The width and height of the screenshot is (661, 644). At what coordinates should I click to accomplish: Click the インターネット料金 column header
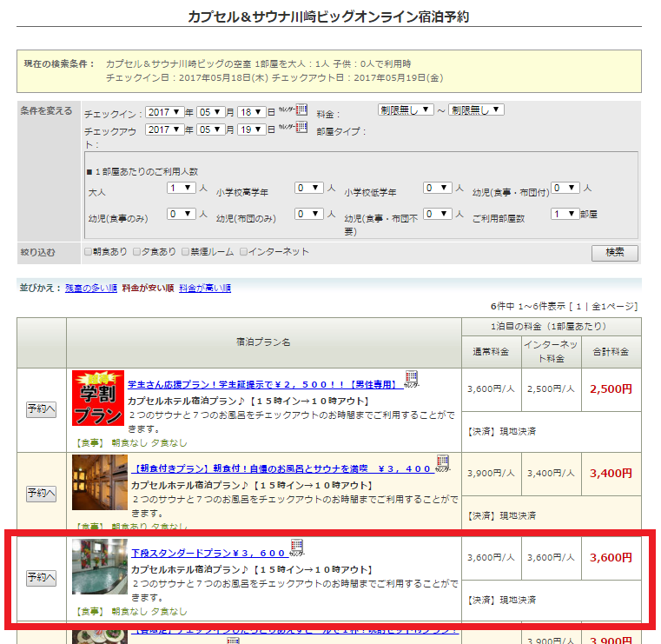pyautogui.click(x=552, y=352)
